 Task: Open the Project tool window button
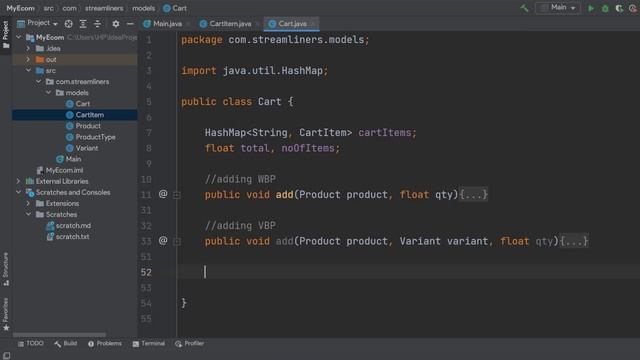click(x=6, y=34)
